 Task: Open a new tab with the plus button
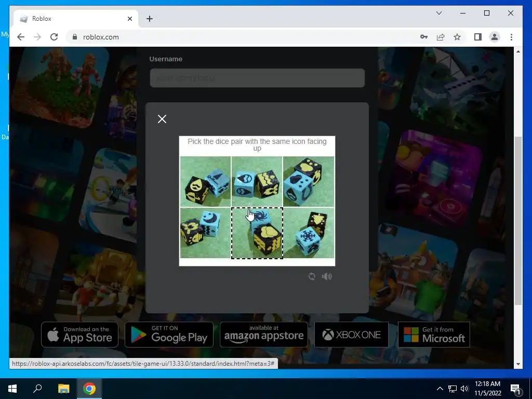(150, 19)
